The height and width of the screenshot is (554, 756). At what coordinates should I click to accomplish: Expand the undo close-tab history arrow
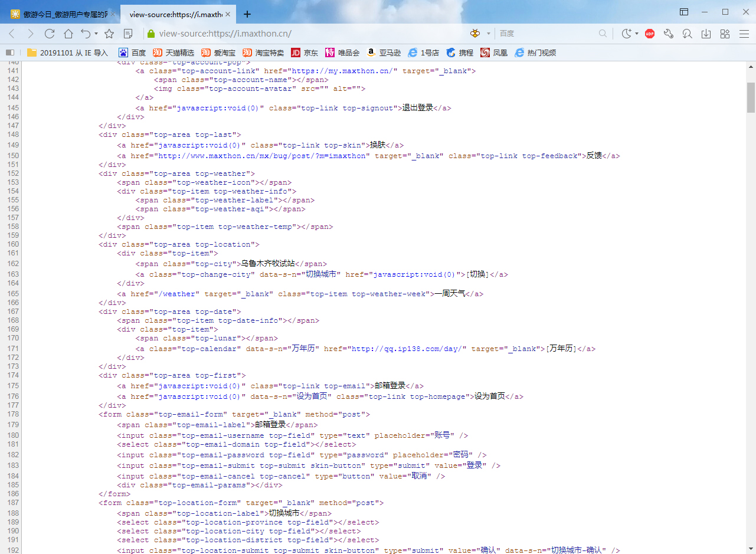(x=96, y=34)
